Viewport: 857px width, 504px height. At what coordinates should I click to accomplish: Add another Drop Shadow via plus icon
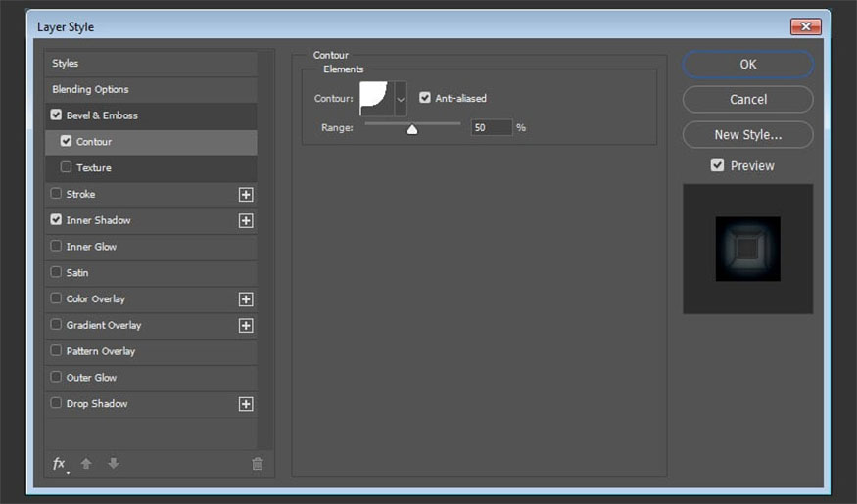click(x=246, y=404)
